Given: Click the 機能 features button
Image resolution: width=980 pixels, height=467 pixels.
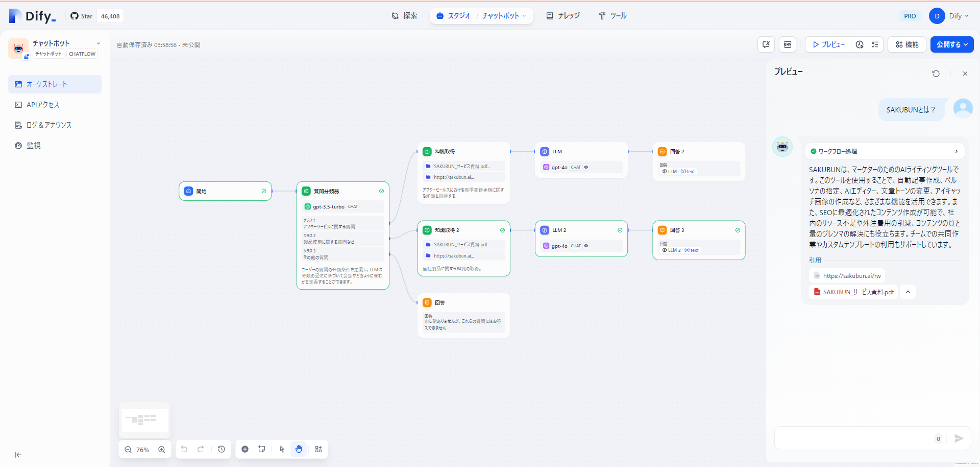Looking at the screenshot, I should [907, 44].
